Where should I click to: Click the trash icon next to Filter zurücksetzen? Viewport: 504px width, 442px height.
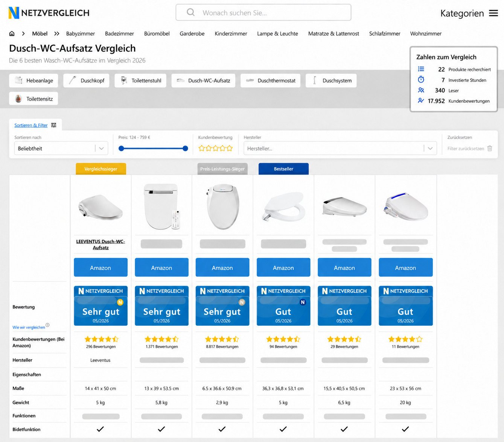(x=490, y=149)
